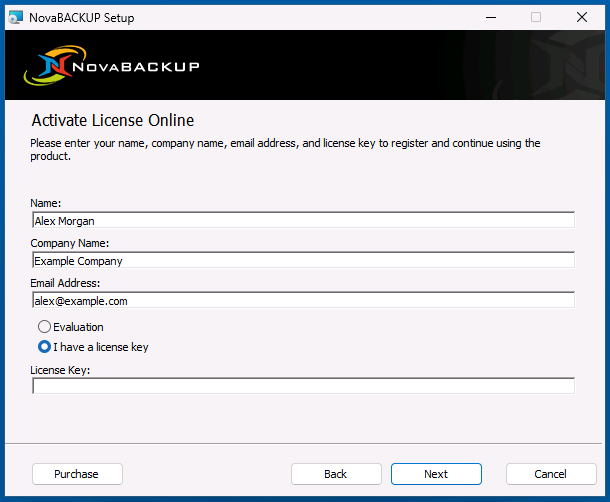Minimize the NovaBACKUP Setup window

pyautogui.click(x=491, y=18)
